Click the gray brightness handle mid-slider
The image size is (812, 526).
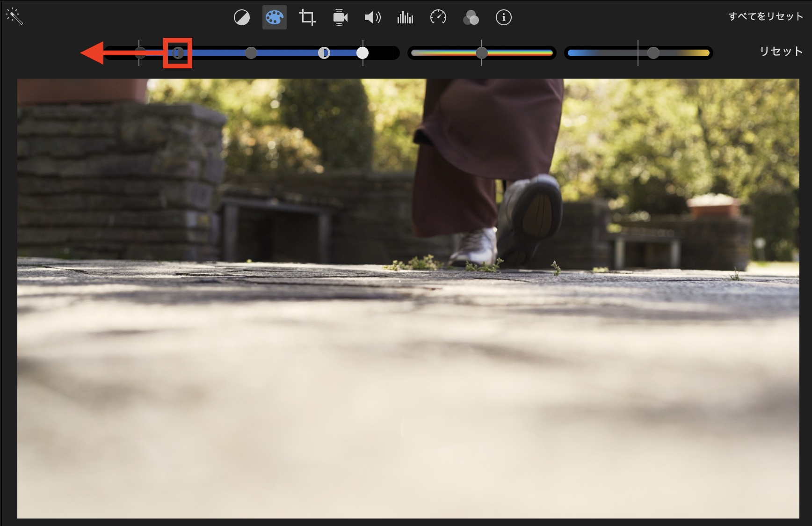251,53
